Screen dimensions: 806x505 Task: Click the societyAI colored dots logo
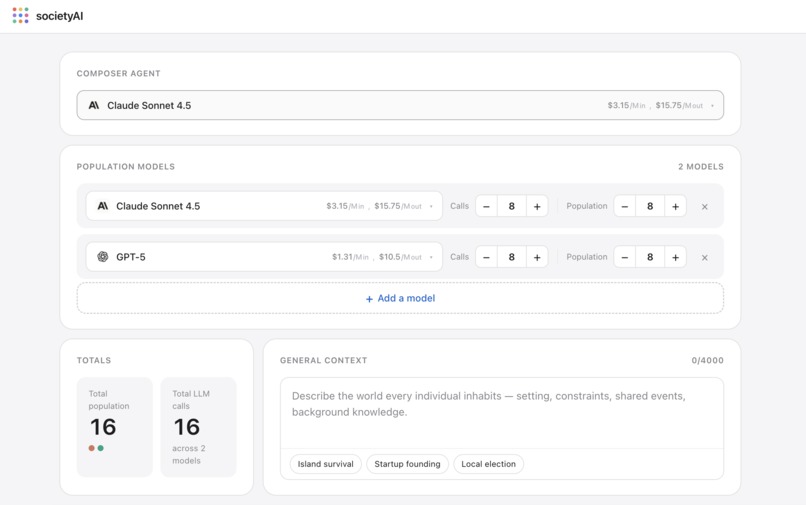[x=21, y=15]
